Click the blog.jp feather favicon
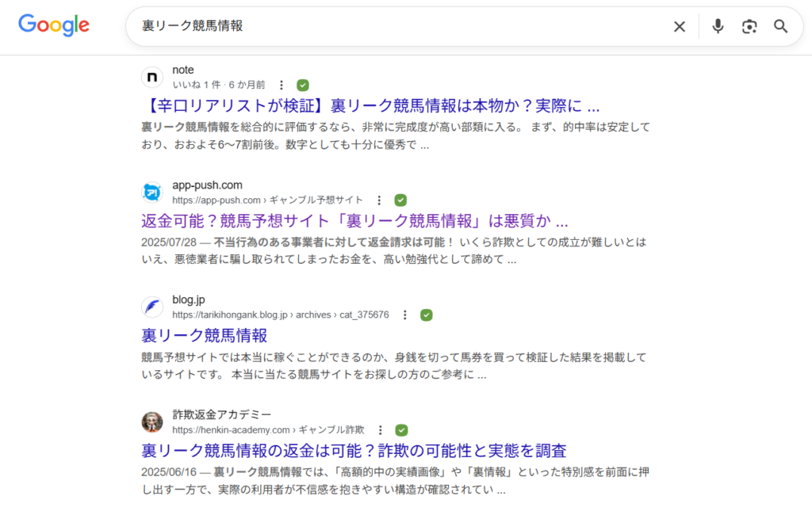812x515 pixels. tap(152, 307)
